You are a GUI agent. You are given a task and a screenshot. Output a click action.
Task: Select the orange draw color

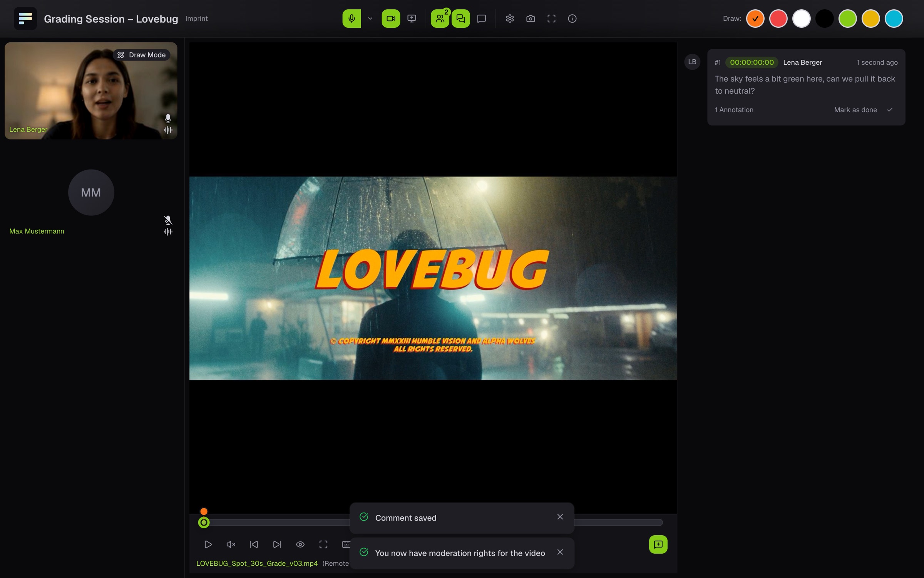(755, 18)
